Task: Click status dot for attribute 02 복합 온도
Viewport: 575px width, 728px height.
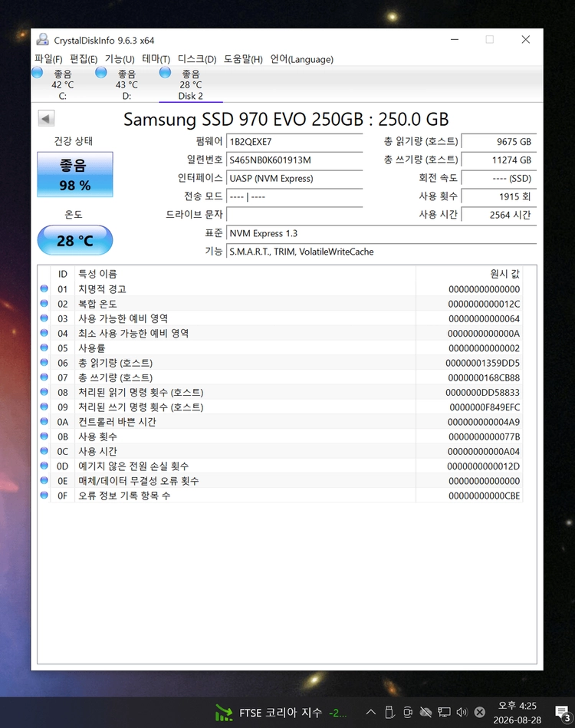Action: click(x=44, y=304)
